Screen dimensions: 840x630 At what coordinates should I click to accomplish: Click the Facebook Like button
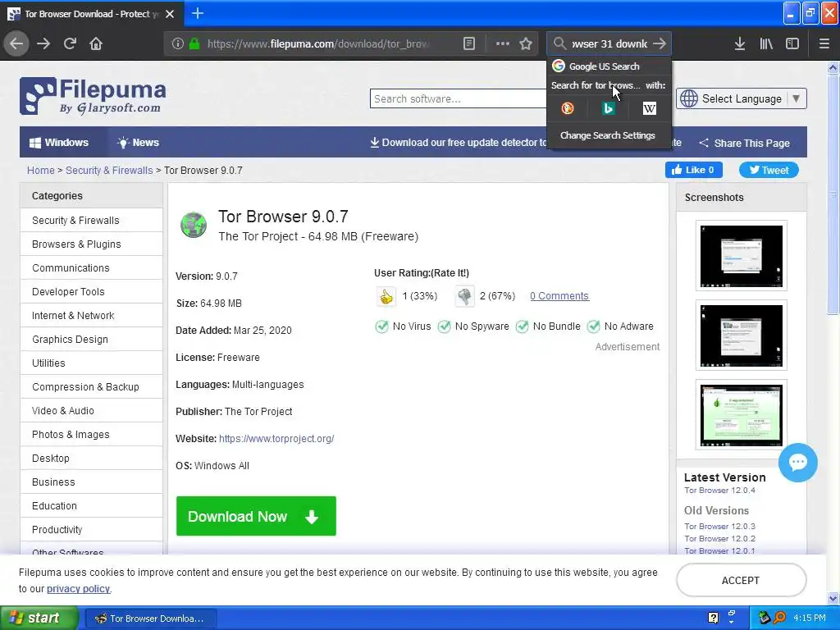[x=694, y=170]
